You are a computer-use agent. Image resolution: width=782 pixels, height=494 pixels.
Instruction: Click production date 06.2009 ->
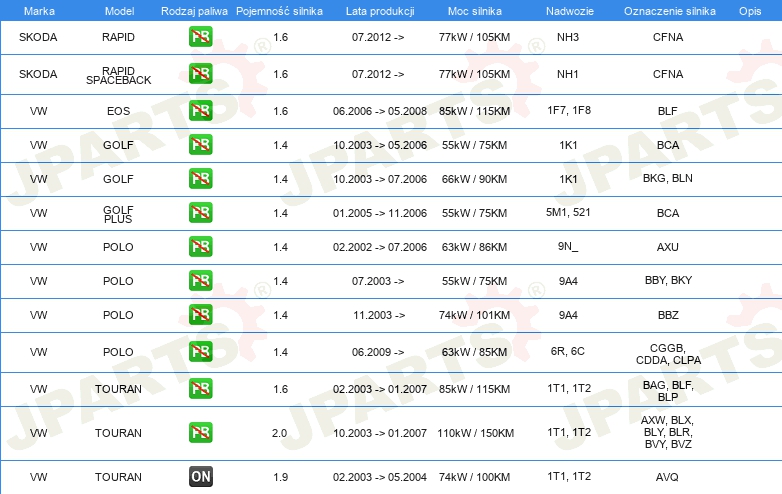[x=378, y=352]
